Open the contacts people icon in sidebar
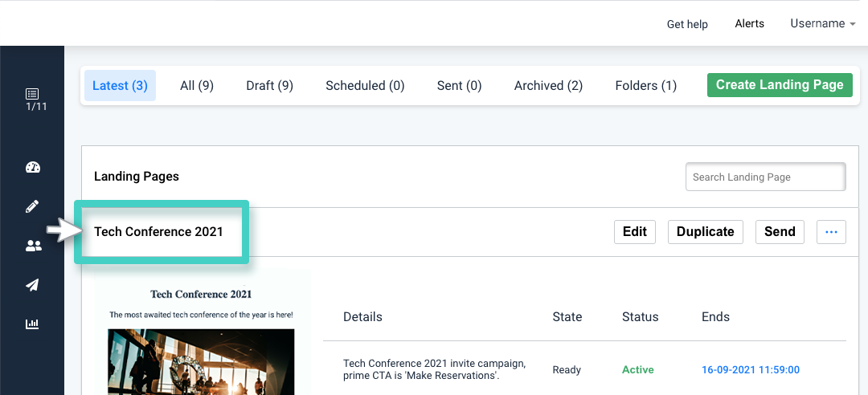Image resolution: width=868 pixels, height=395 pixels. point(33,246)
